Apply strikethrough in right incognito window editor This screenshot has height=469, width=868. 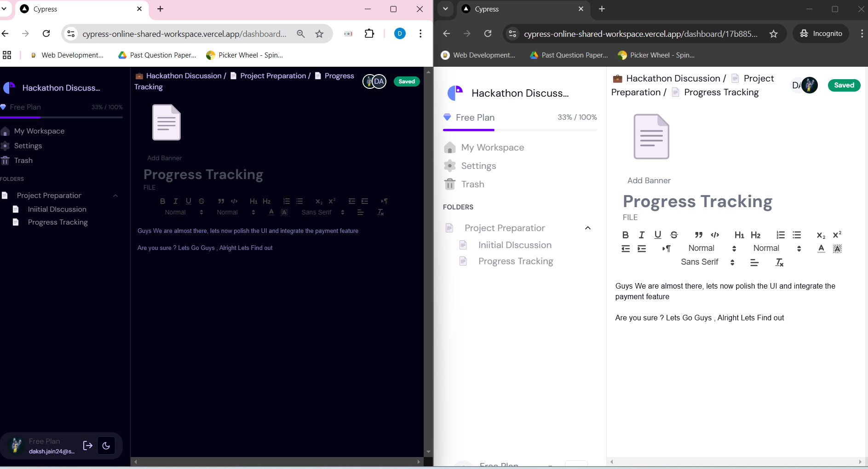coord(674,235)
